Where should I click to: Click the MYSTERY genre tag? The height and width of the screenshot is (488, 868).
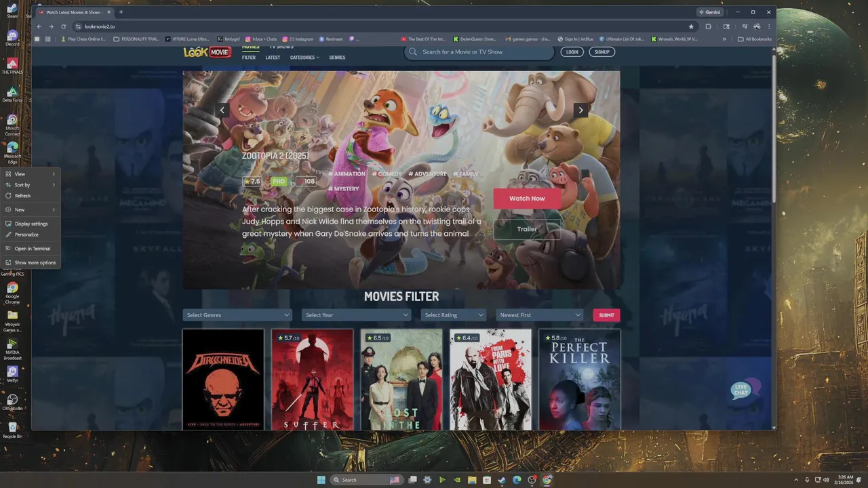pyautogui.click(x=344, y=189)
